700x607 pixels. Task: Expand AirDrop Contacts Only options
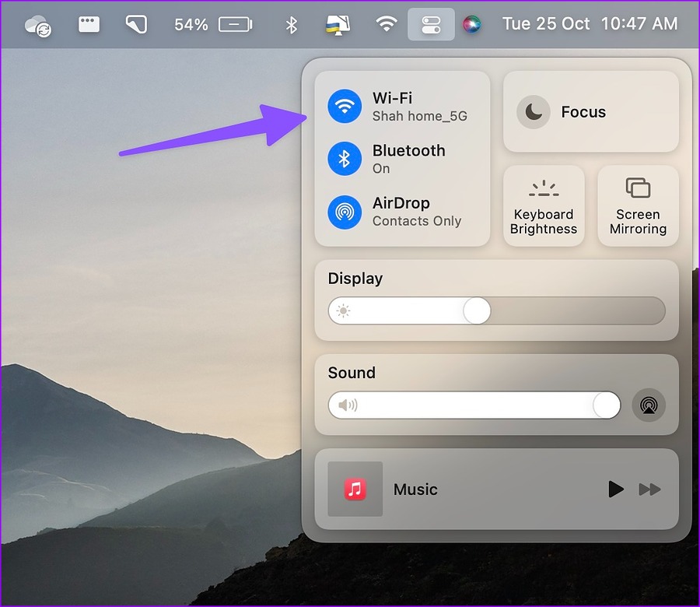tap(417, 221)
